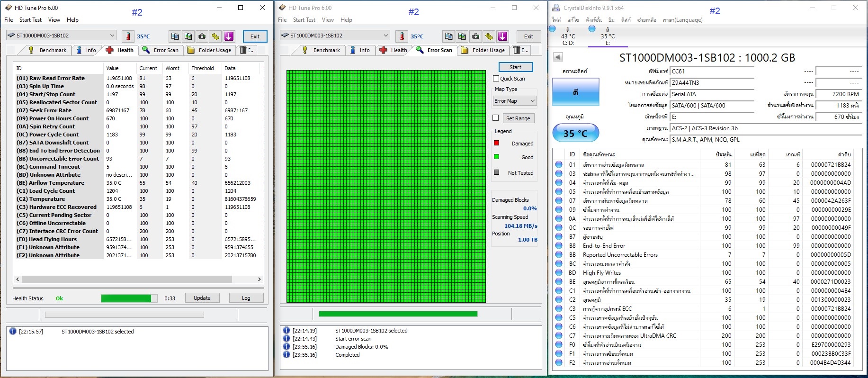The height and width of the screenshot is (378, 868).
Task: Click the Set Range button
Action: point(518,118)
